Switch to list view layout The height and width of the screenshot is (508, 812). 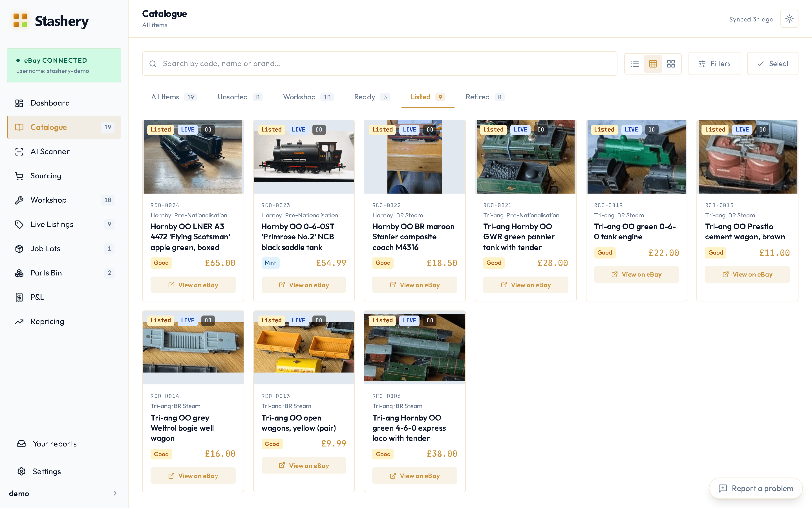635,64
